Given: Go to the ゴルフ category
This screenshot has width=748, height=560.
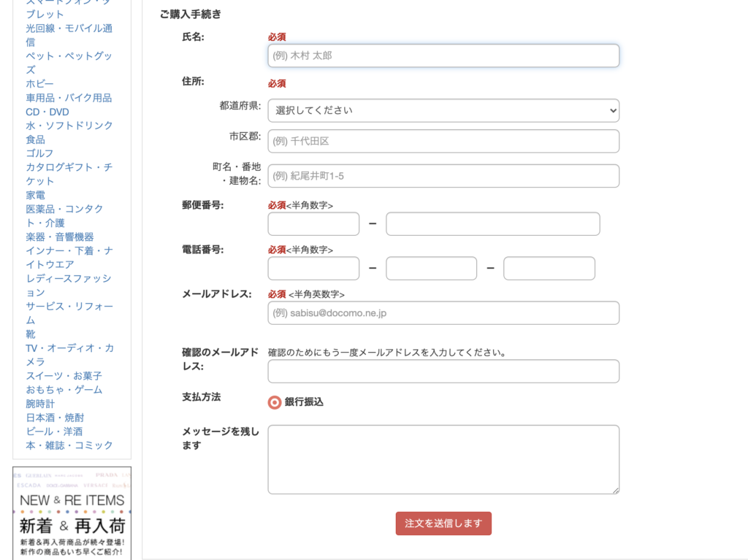Looking at the screenshot, I should (x=39, y=153).
